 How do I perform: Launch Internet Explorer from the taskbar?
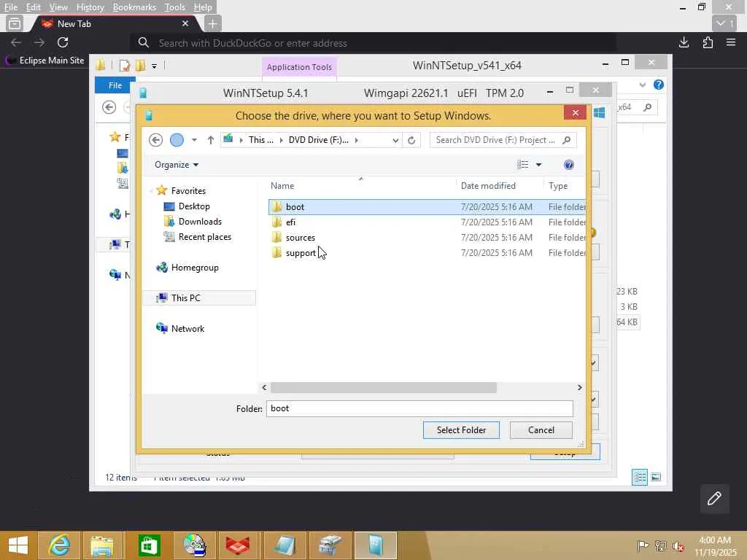[x=59, y=545]
